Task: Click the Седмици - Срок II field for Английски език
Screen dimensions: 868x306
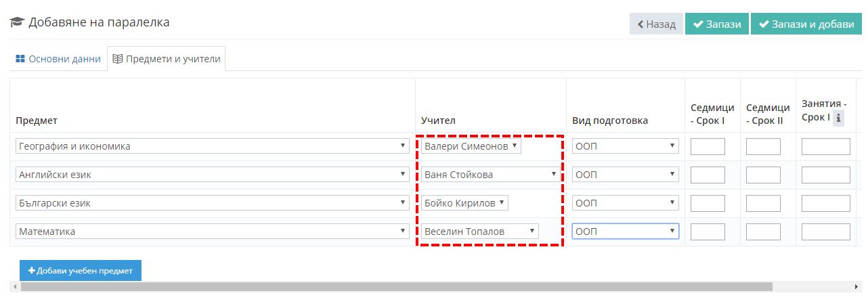Action: point(763,175)
